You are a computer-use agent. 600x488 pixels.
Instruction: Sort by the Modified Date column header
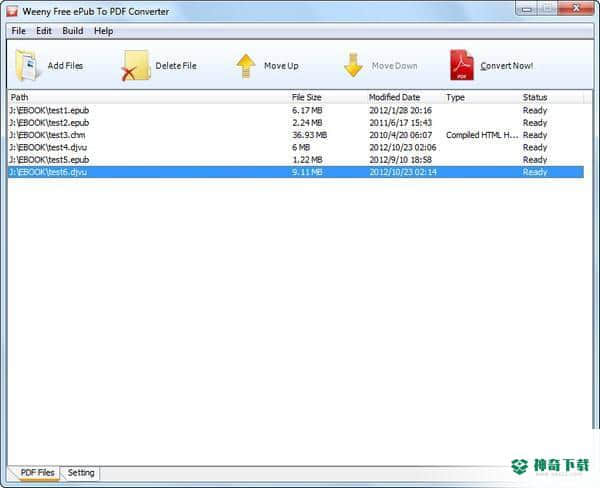405,97
